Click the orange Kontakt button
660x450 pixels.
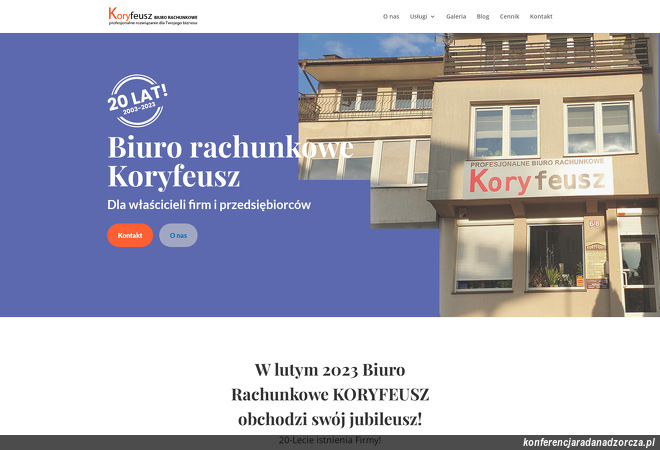click(130, 235)
